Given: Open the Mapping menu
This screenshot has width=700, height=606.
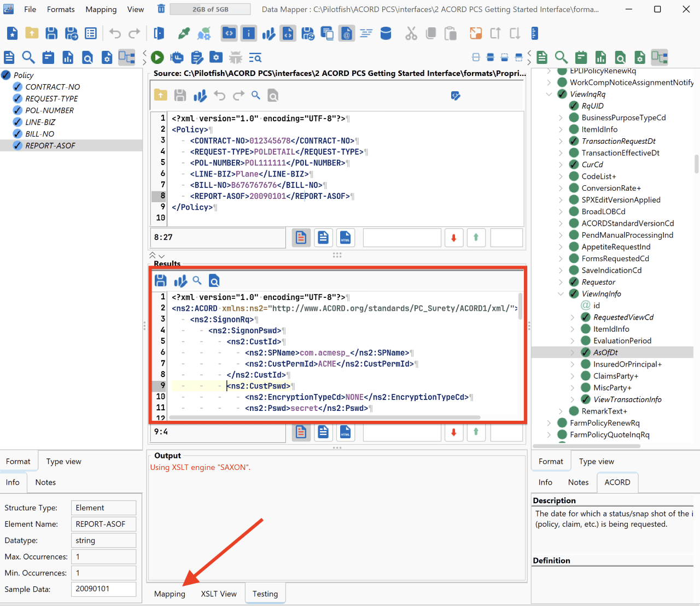Looking at the screenshot, I should (101, 9).
